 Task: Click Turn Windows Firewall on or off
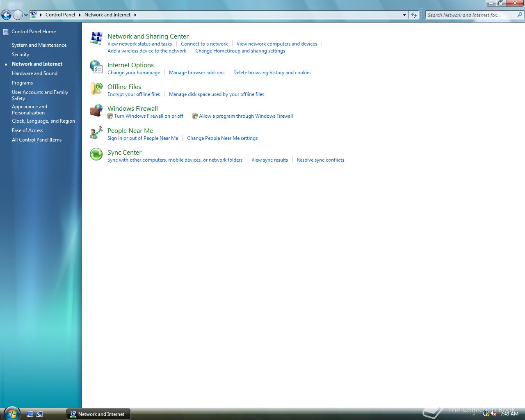tap(148, 116)
